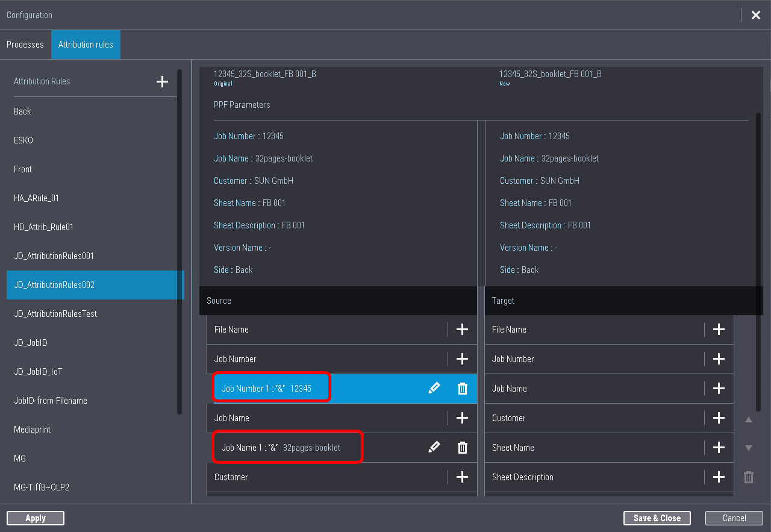Click Save & Close
Image resolution: width=771 pixels, height=532 pixels.
click(657, 518)
